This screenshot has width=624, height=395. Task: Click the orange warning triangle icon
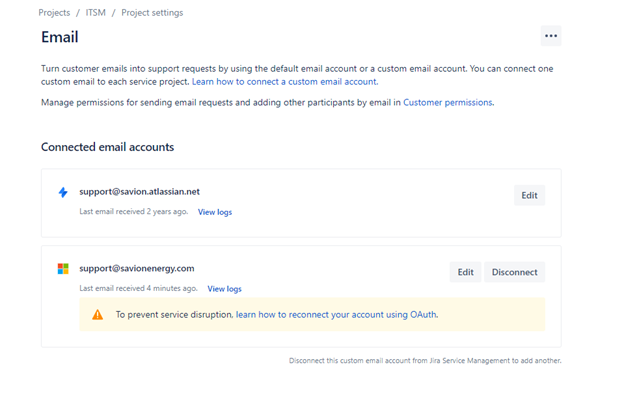pyautogui.click(x=98, y=315)
